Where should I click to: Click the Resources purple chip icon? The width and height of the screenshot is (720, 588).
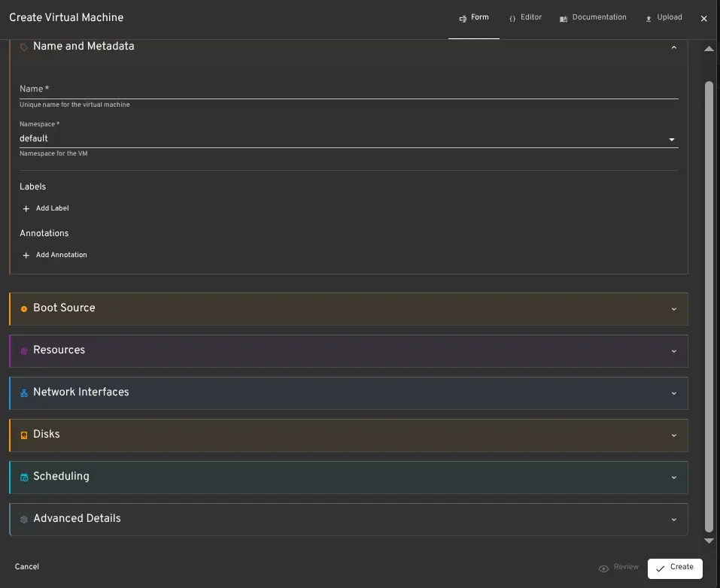(x=24, y=351)
